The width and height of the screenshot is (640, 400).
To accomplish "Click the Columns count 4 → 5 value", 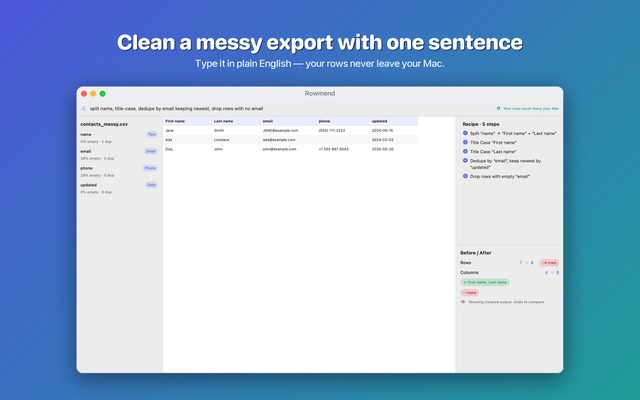I will pyautogui.click(x=552, y=272).
